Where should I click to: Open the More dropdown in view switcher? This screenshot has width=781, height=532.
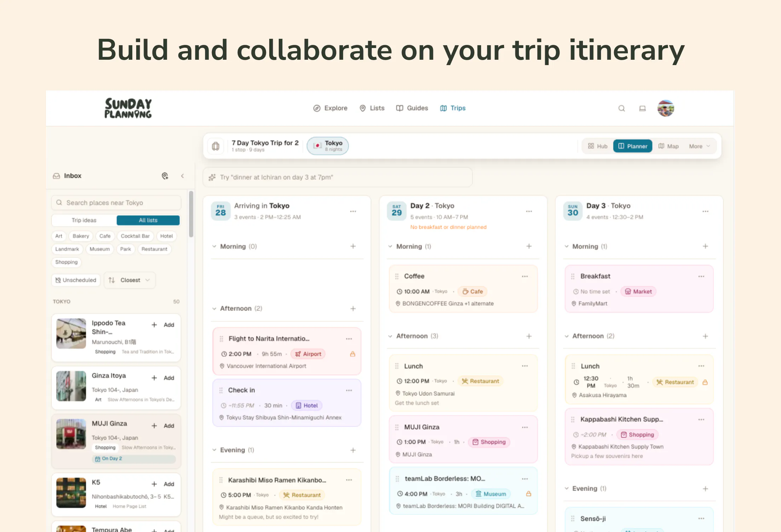[699, 146]
